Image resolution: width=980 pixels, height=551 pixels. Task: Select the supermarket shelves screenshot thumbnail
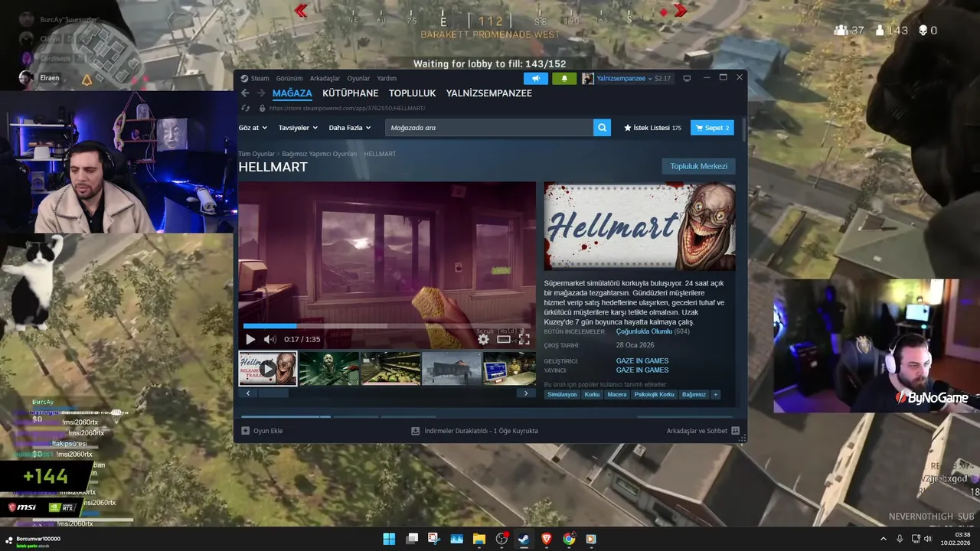pyautogui.click(x=390, y=369)
